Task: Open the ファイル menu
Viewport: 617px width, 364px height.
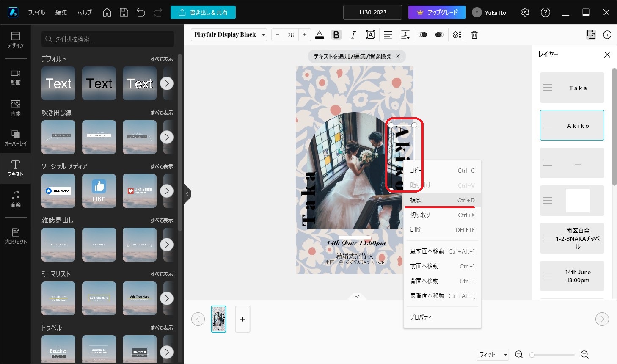Action: 36,12
